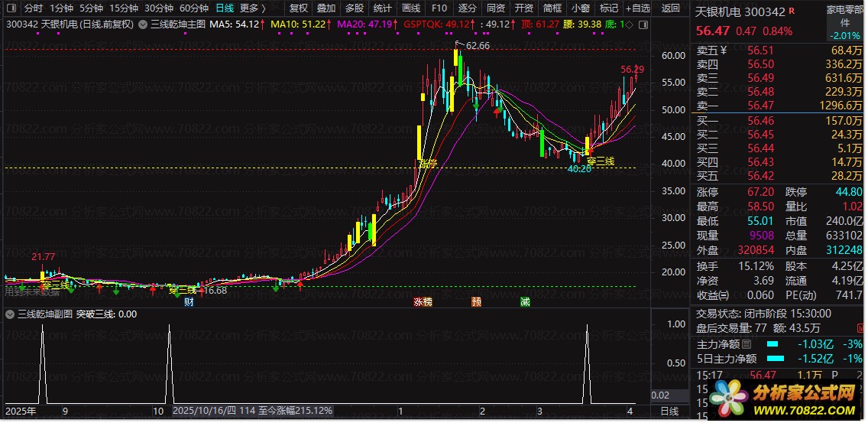The image size is (868, 423).
Task: Click the 日线 label at chart bottom-right
Action: click(x=669, y=412)
